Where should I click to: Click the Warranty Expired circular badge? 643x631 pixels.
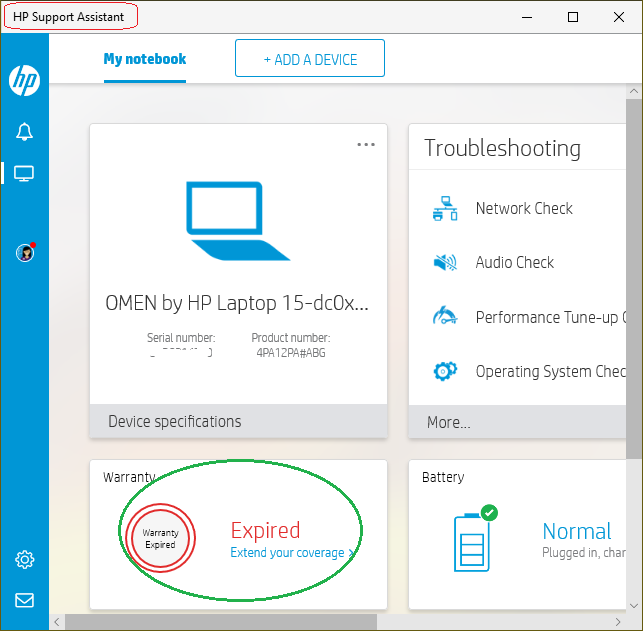pyautogui.click(x=160, y=538)
